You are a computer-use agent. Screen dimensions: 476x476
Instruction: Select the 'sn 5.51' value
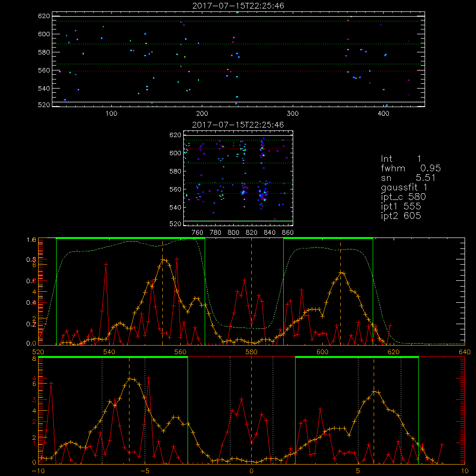click(408, 178)
